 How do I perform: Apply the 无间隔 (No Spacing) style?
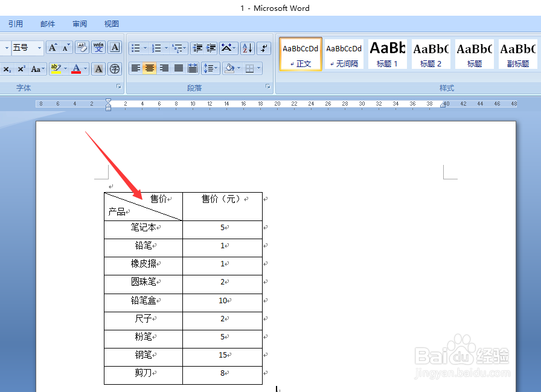344,54
